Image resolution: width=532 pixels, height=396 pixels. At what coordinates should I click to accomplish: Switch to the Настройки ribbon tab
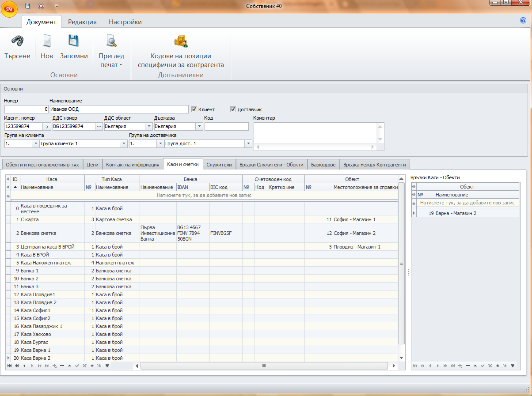pos(125,22)
